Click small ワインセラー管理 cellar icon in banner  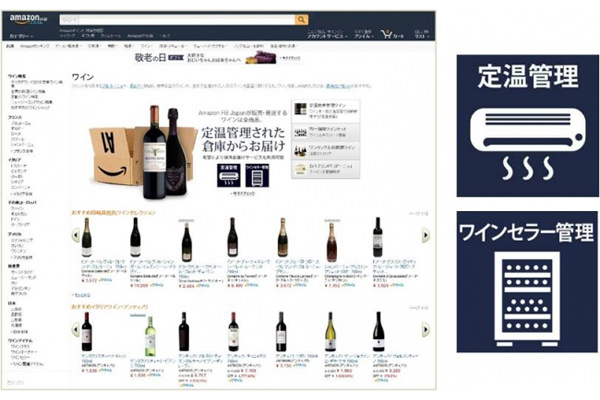[x=257, y=176]
